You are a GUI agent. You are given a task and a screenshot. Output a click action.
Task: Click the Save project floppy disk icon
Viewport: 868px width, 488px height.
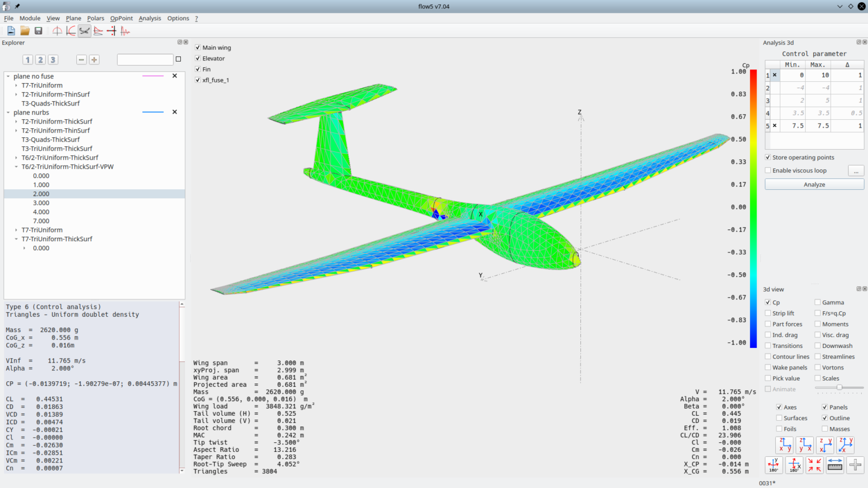coord(38,31)
